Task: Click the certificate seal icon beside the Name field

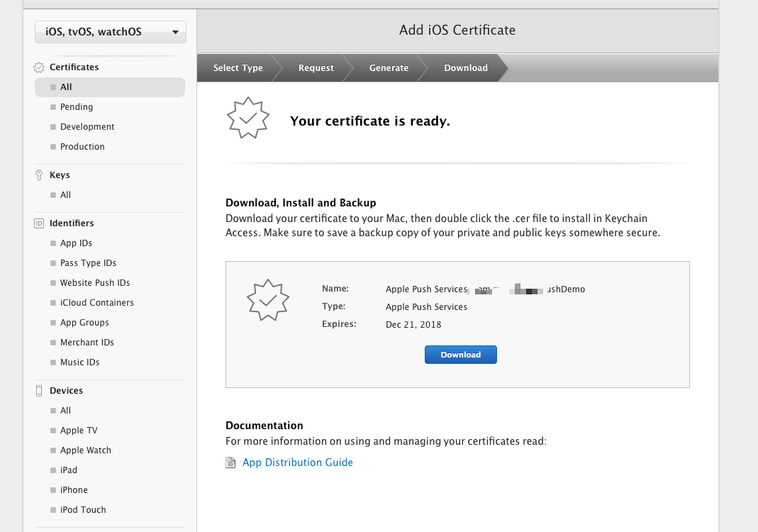Action: 267,300
